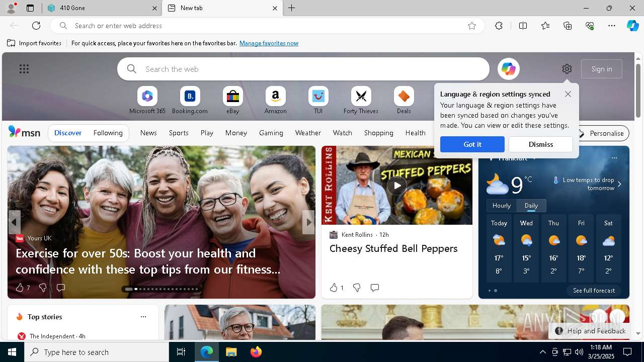Open the Deals shortcut
644x362 pixels.
pyautogui.click(x=404, y=101)
